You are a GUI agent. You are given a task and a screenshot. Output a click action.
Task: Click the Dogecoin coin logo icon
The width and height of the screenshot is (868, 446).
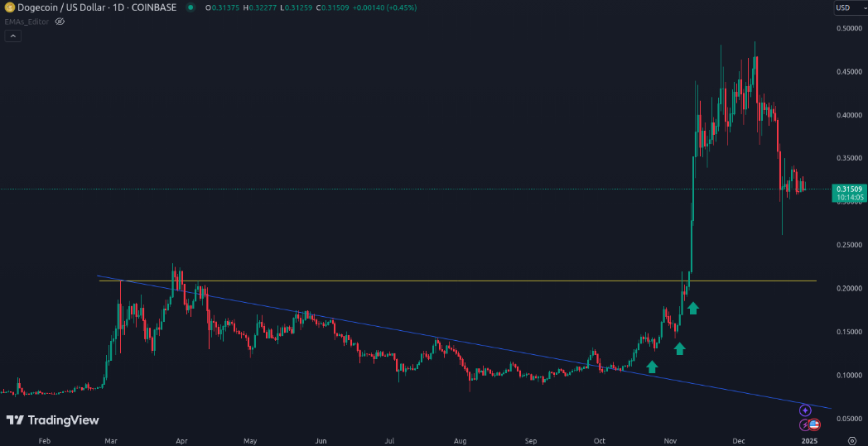tap(9, 7)
